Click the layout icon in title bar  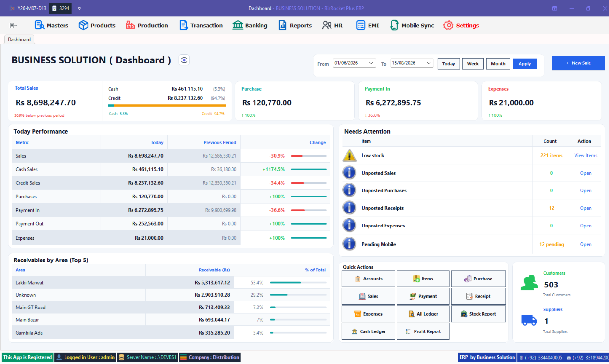(x=555, y=8)
